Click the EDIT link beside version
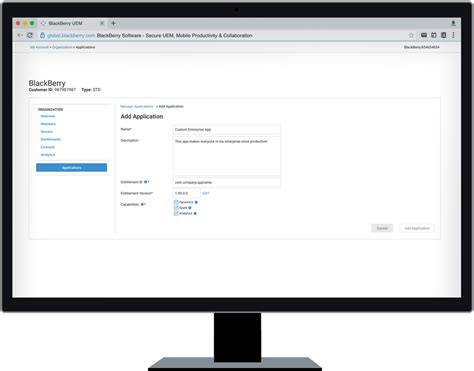The height and width of the screenshot is (371, 474). click(206, 193)
